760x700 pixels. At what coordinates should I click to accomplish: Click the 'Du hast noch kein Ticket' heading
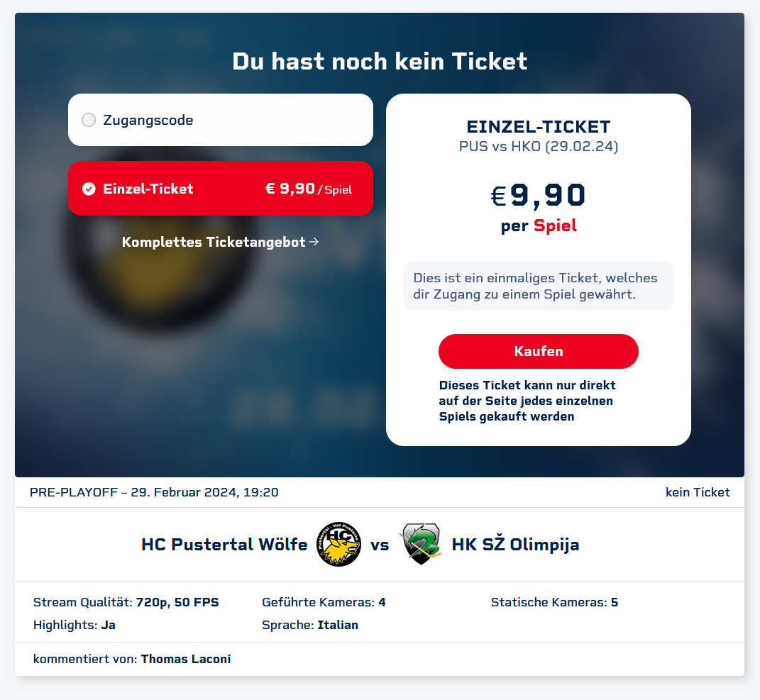(380, 62)
